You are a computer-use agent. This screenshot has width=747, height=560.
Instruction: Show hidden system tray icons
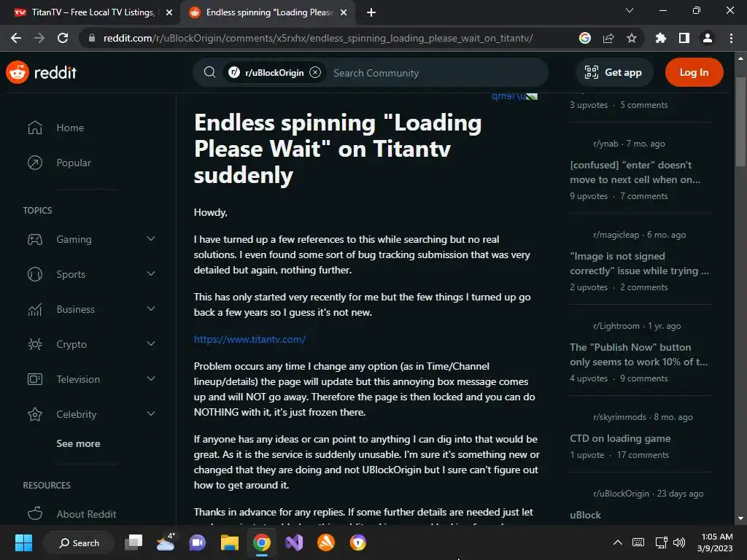pyautogui.click(x=617, y=542)
